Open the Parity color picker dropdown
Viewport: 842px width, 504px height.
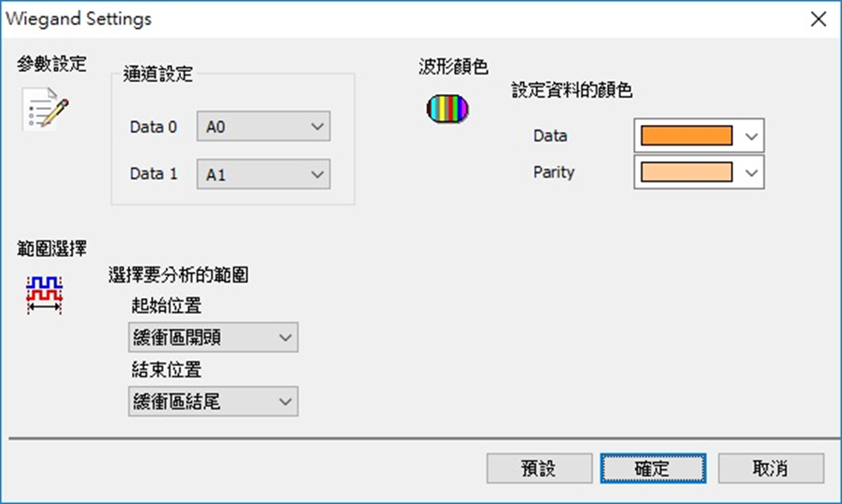[753, 172]
